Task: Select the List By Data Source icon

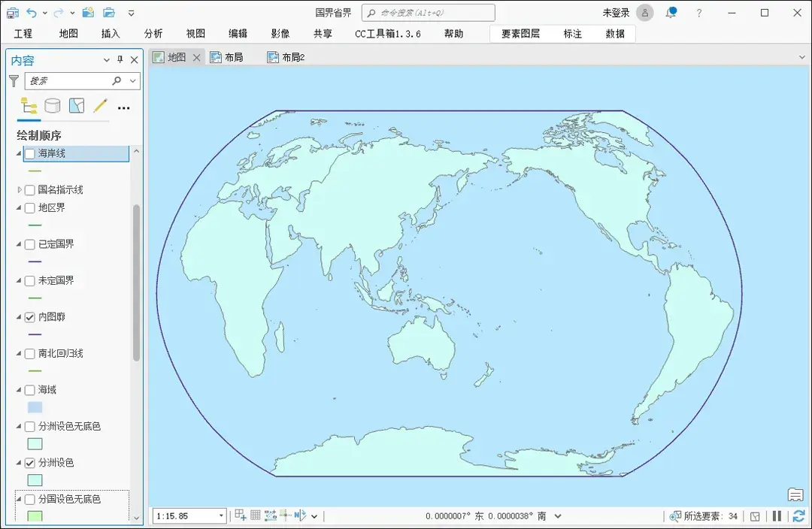Action: point(51,105)
